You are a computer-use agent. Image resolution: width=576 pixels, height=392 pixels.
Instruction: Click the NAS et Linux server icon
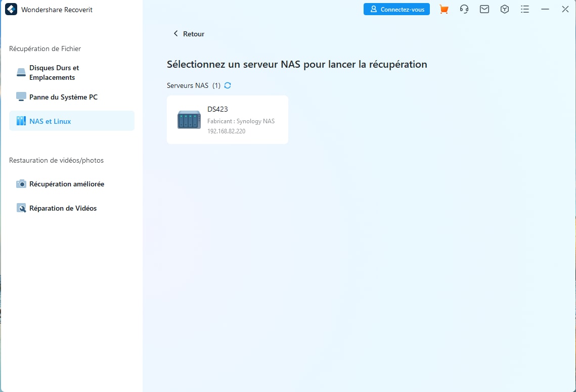click(21, 121)
